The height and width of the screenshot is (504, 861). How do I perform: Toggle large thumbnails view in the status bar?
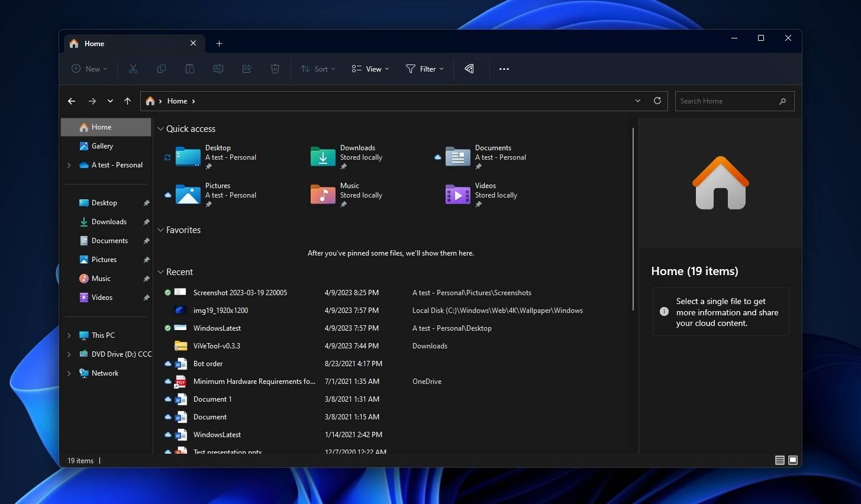click(793, 460)
